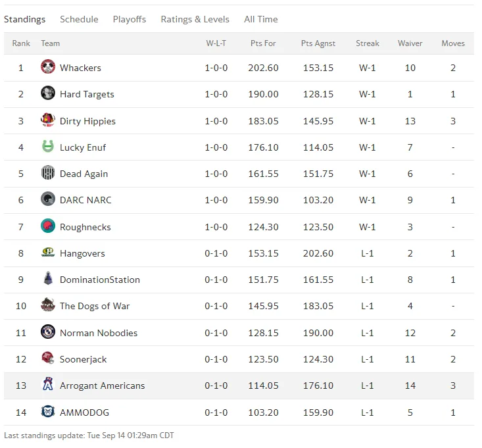
Task: Open the Hard Targets team logo
Action: pyautogui.click(x=48, y=93)
